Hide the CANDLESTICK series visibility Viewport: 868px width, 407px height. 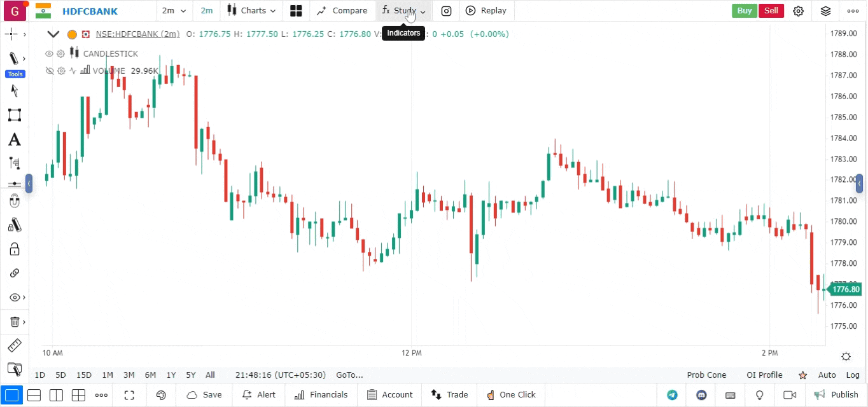pos(49,54)
